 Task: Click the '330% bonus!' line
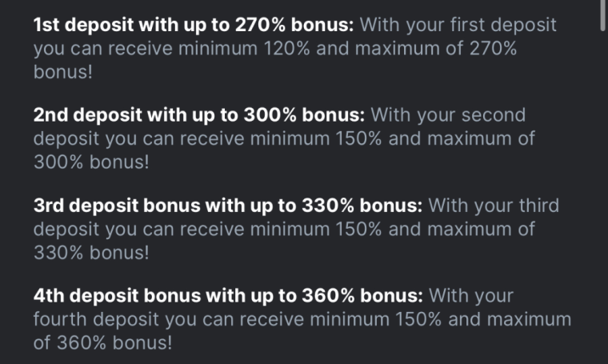[91, 252]
